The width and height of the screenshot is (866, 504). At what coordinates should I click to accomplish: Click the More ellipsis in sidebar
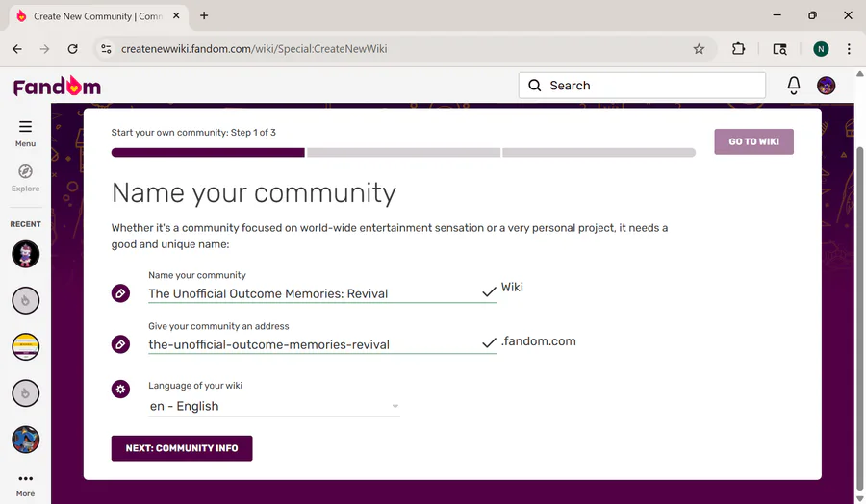pos(25,485)
